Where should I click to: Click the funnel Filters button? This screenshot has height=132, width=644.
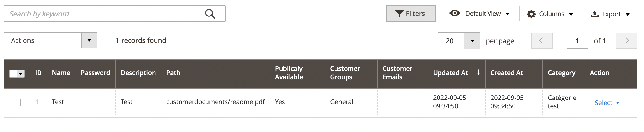[411, 14]
